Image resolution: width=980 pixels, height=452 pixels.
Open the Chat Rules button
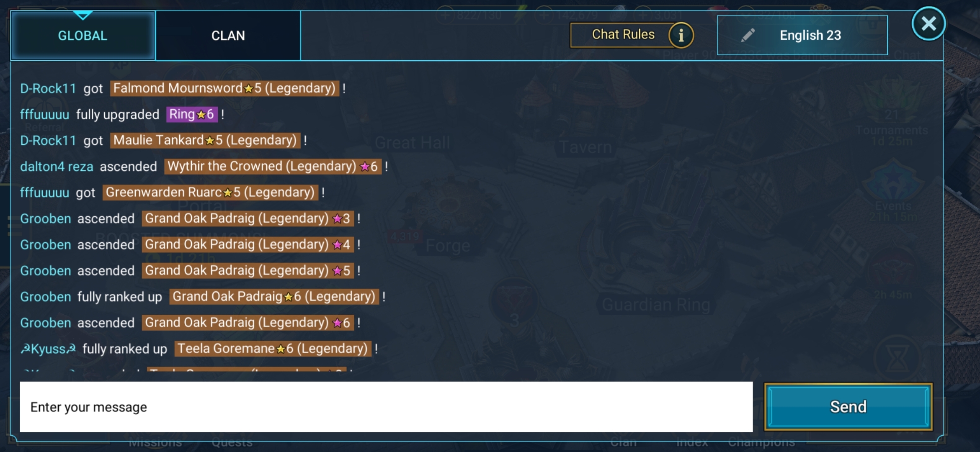tap(623, 35)
